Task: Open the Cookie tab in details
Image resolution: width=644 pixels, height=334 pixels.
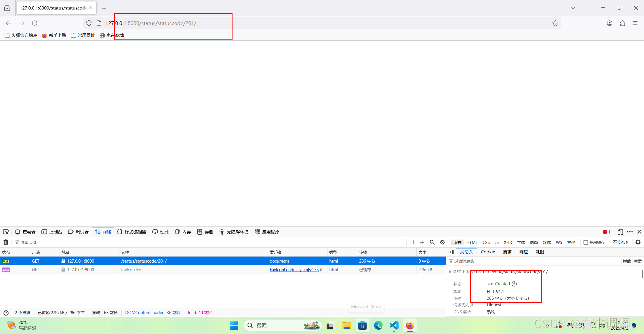Action: (x=488, y=252)
